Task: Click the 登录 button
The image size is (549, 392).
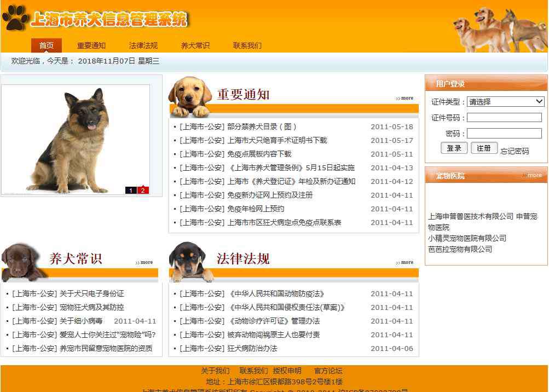Action: (x=454, y=148)
